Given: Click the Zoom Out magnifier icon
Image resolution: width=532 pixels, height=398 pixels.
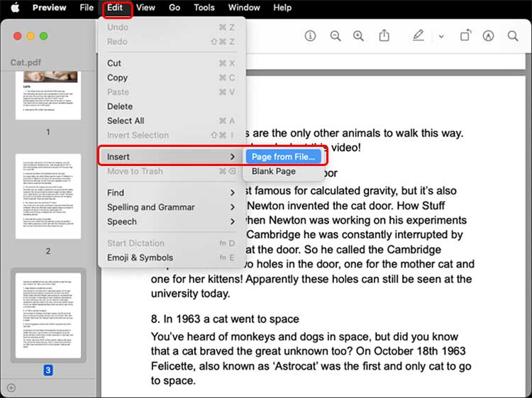Looking at the screenshot, I should tap(336, 35).
